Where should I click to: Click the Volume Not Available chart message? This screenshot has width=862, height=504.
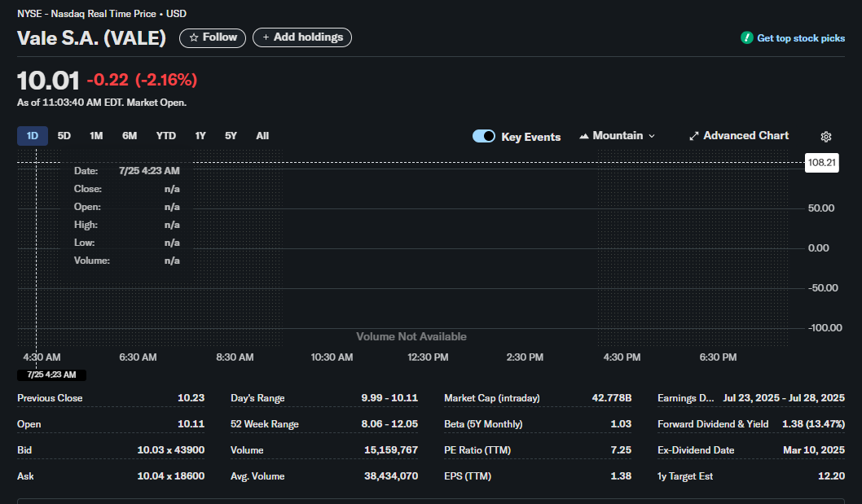point(411,336)
